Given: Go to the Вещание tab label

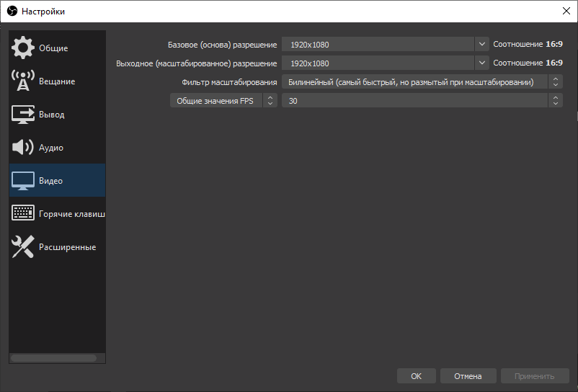Looking at the screenshot, I should click(57, 81).
